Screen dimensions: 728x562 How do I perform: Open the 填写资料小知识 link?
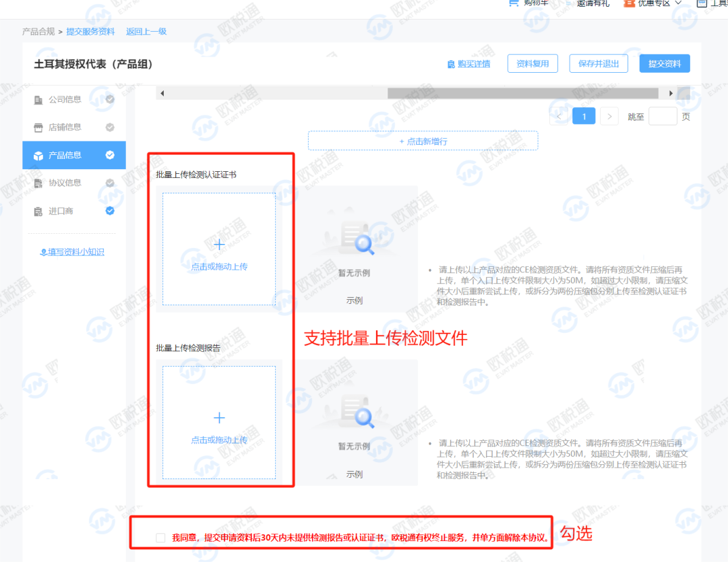[x=71, y=251]
